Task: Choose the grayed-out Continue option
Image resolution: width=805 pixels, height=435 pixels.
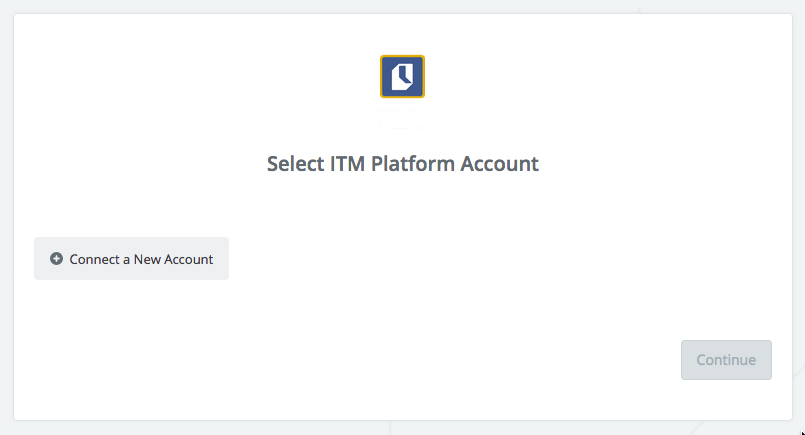Action: pyautogui.click(x=726, y=360)
